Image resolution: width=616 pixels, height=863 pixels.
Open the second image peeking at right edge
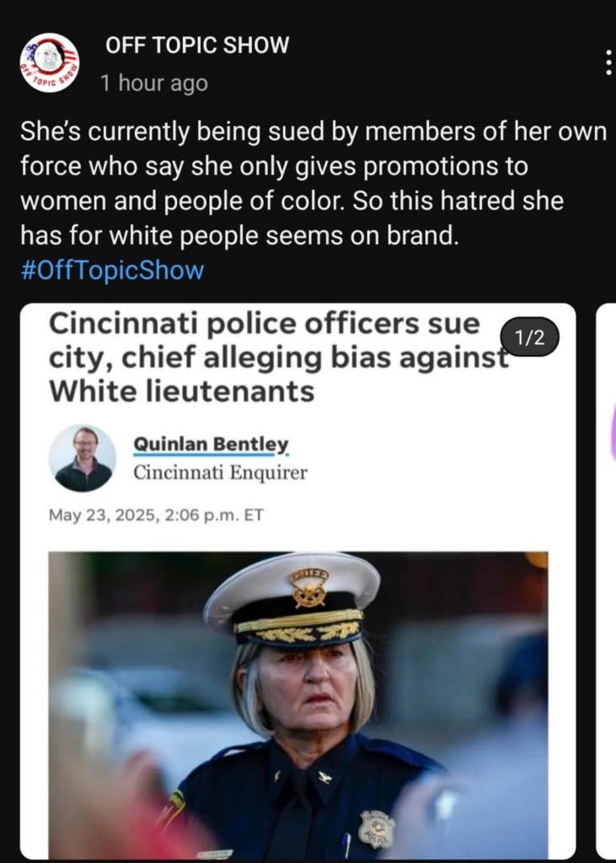(606, 579)
